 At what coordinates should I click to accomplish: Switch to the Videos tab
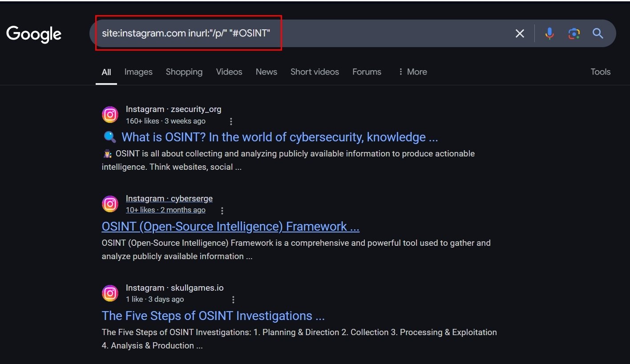point(229,72)
